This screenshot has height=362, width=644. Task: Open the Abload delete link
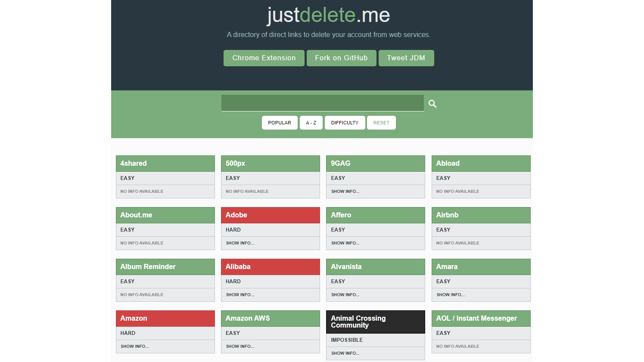click(x=481, y=164)
